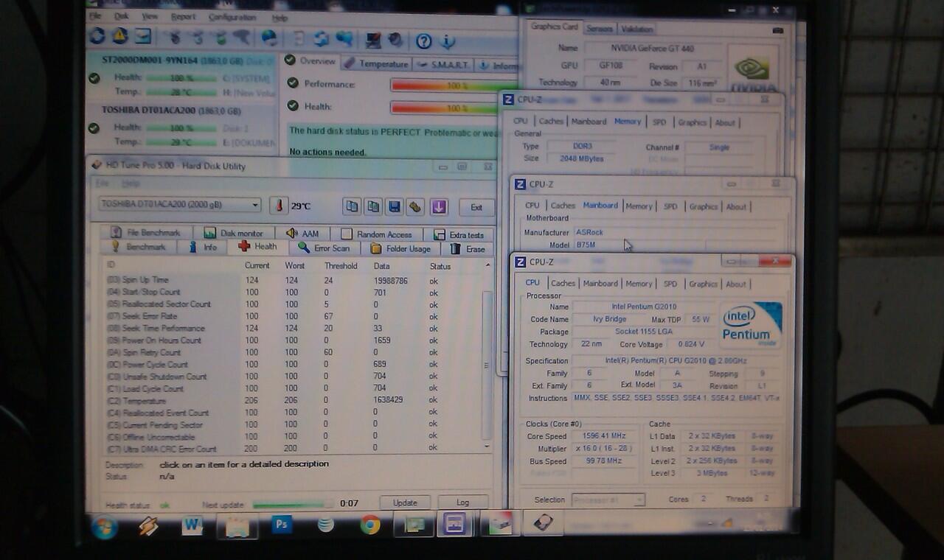Open Google Chrome from the taskbar
The width and height of the screenshot is (944, 560).
370,525
